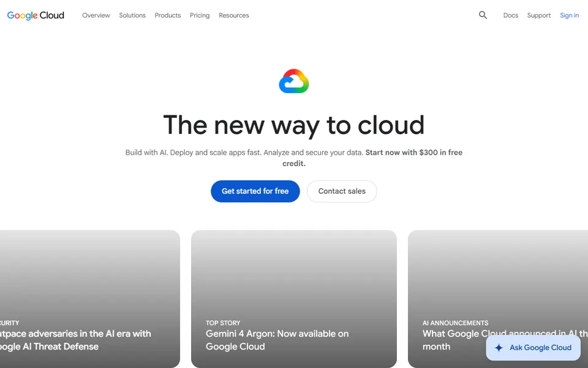Click the Contact sales button
Screen dimensions: 588x368
point(342,191)
